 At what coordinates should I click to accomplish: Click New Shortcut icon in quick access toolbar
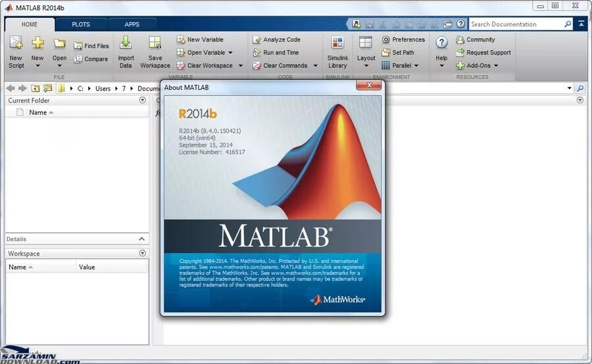click(357, 24)
